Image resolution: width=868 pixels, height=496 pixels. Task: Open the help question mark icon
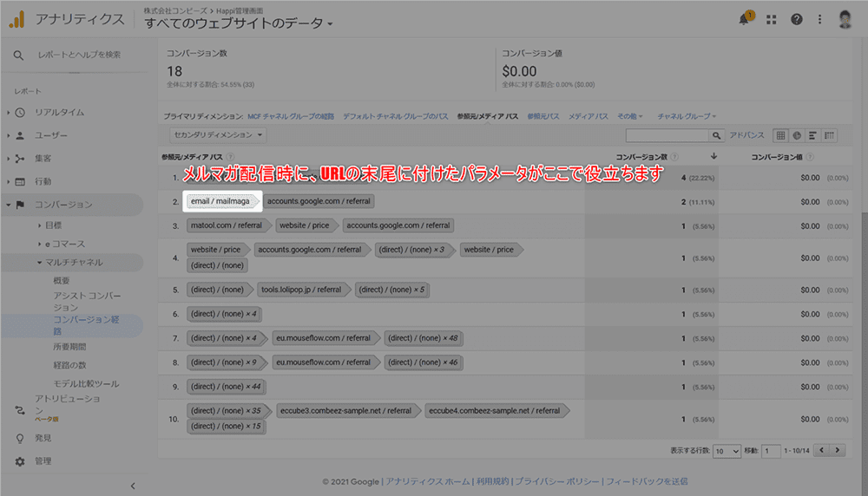tap(797, 20)
